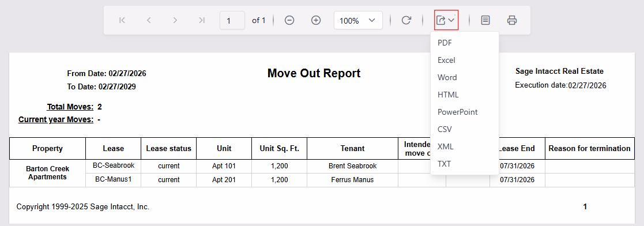The height and width of the screenshot is (226, 644).
Task: Zoom in with plus icon
Action: point(316,20)
